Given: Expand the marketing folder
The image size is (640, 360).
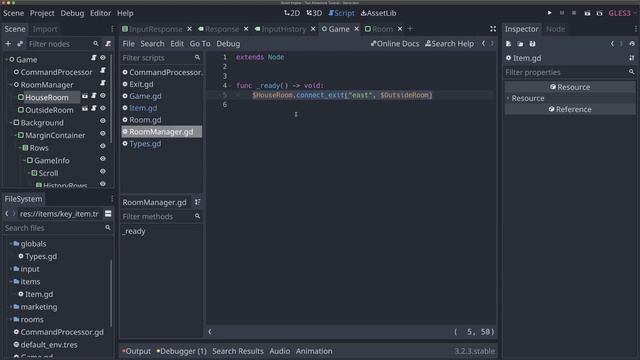Looking at the screenshot, I should [11, 307].
